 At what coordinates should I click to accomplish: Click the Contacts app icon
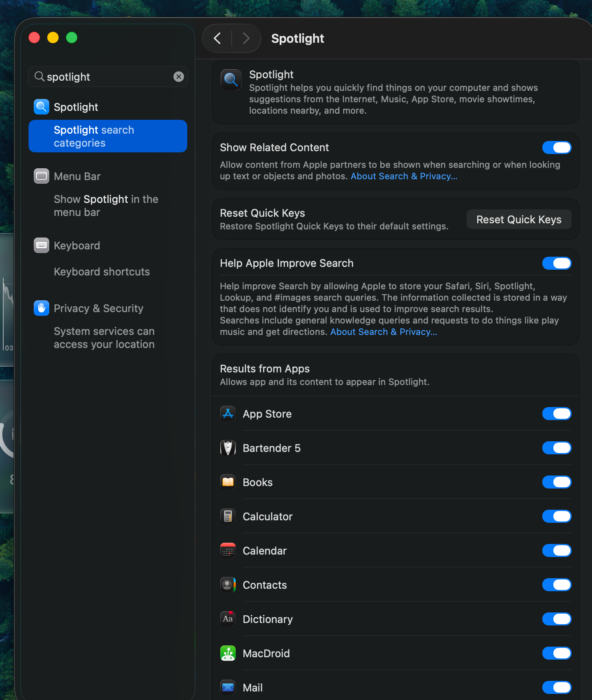pyautogui.click(x=228, y=585)
